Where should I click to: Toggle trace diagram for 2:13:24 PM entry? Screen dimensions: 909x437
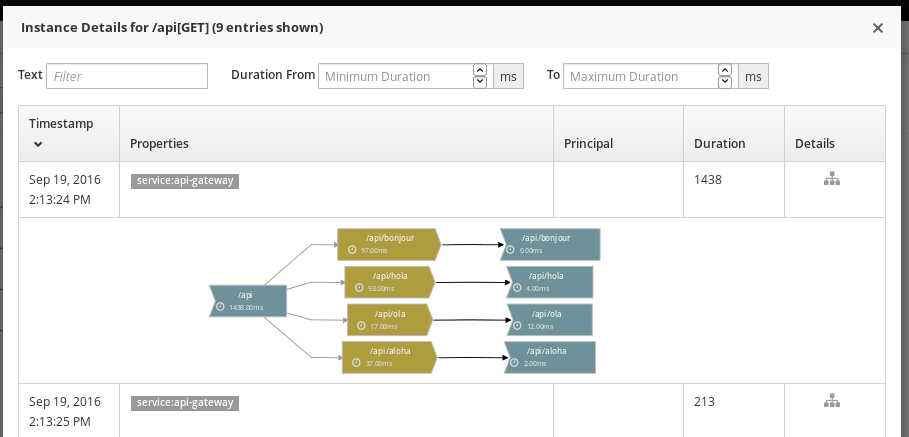click(832, 179)
